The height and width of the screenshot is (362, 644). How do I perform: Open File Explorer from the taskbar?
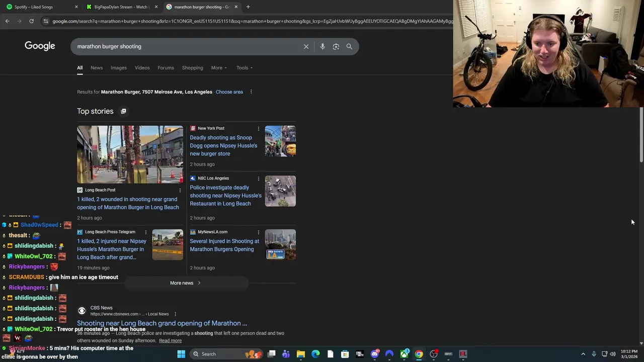pyautogui.click(x=300, y=354)
